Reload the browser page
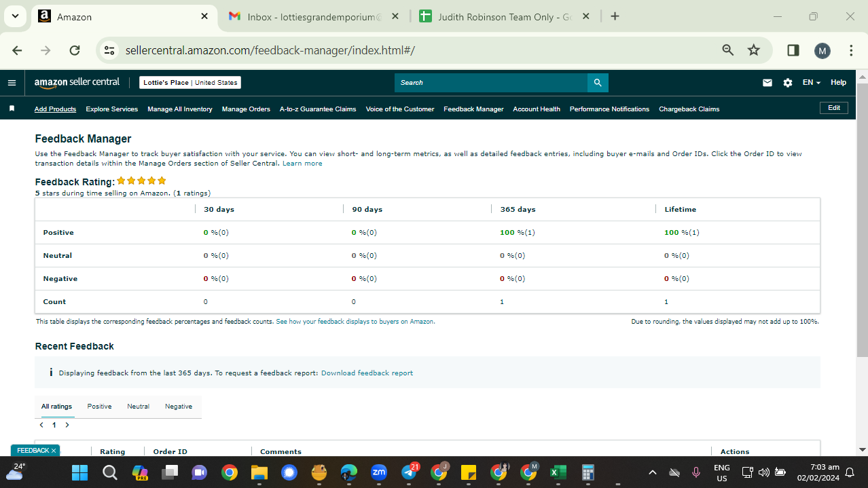Screen dimensions: 868x488 (x=75, y=50)
